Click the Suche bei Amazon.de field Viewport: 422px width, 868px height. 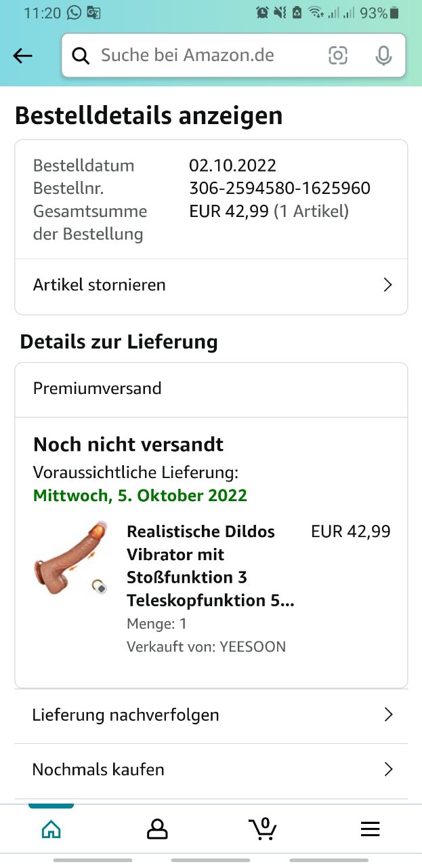[203, 56]
